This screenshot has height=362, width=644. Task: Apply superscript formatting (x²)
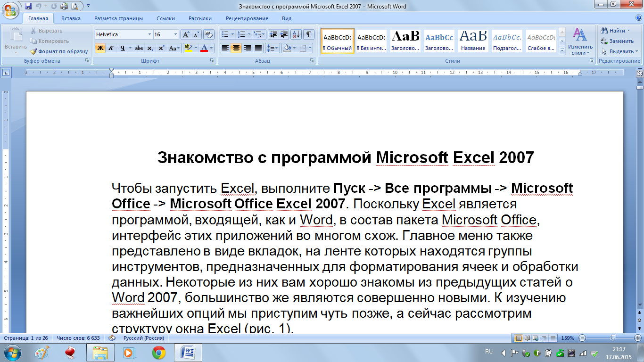click(161, 48)
